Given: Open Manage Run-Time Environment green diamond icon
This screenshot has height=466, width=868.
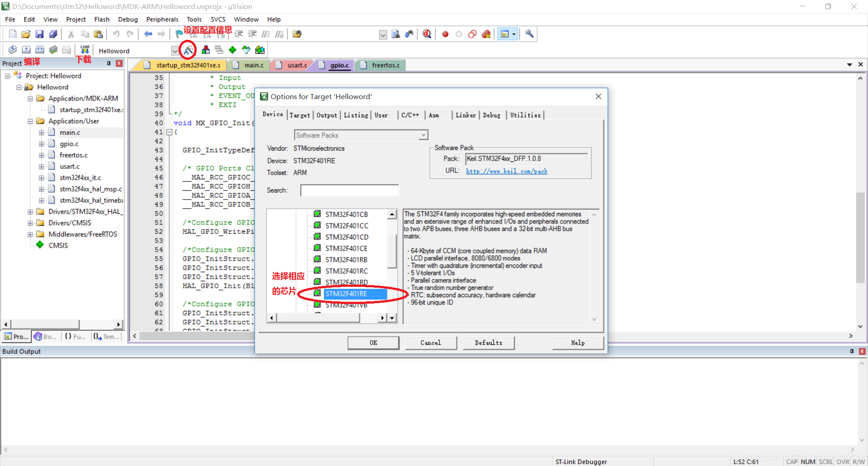Looking at the screenshot, I should pyautogui.click(x=232, y=50).
